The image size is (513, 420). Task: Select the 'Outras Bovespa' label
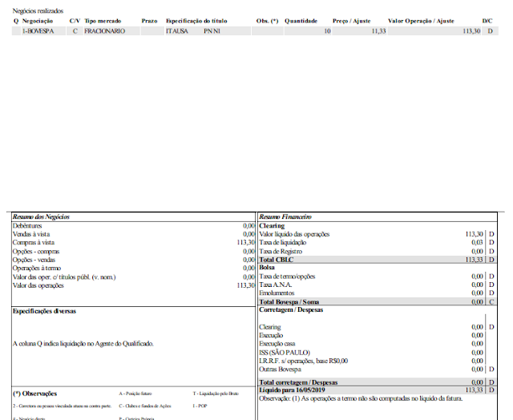[280, 370]
